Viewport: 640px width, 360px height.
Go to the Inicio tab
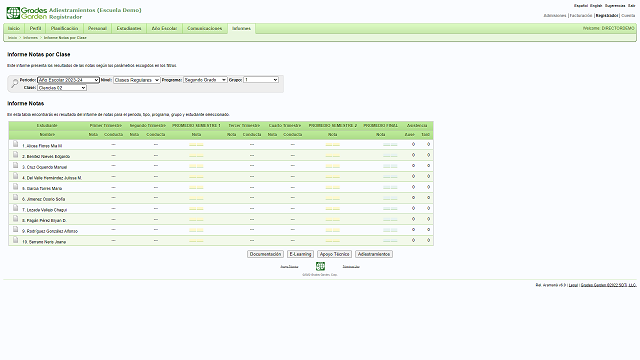(14, 29)
